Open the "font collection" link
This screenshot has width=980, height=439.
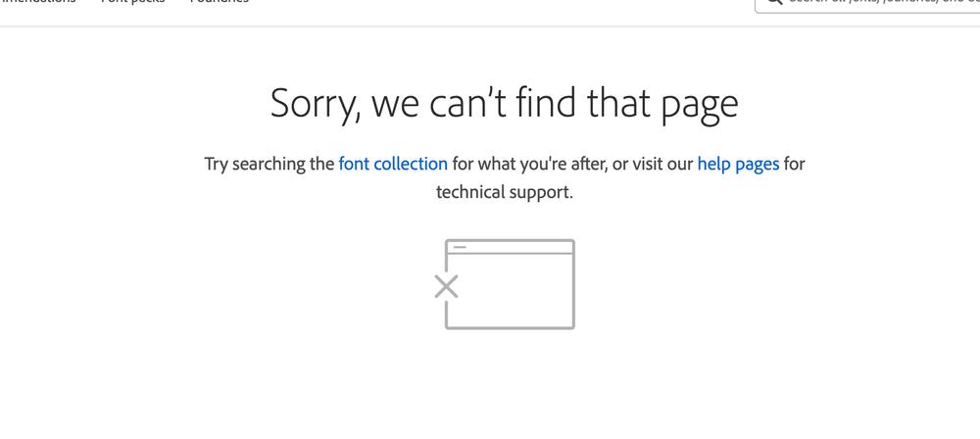click(x=393, y=164)
